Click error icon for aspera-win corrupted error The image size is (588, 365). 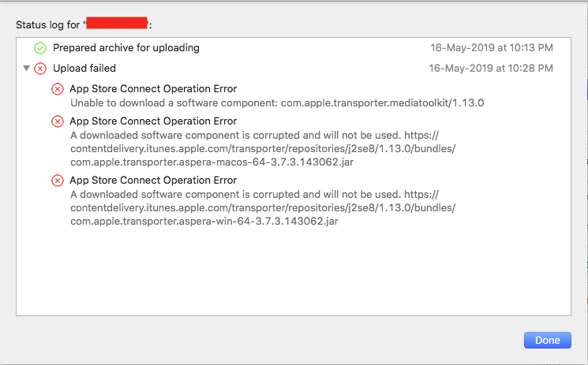tap(58, 181)
